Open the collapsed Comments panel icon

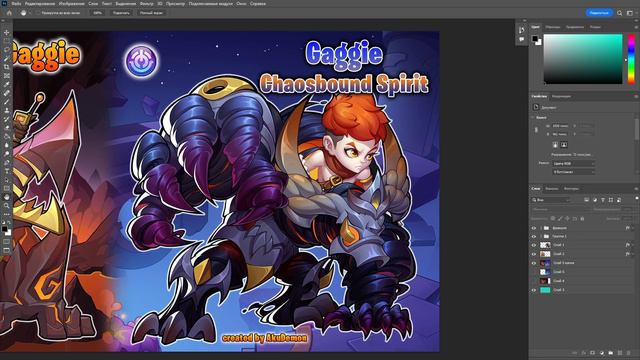coord(522,39)
